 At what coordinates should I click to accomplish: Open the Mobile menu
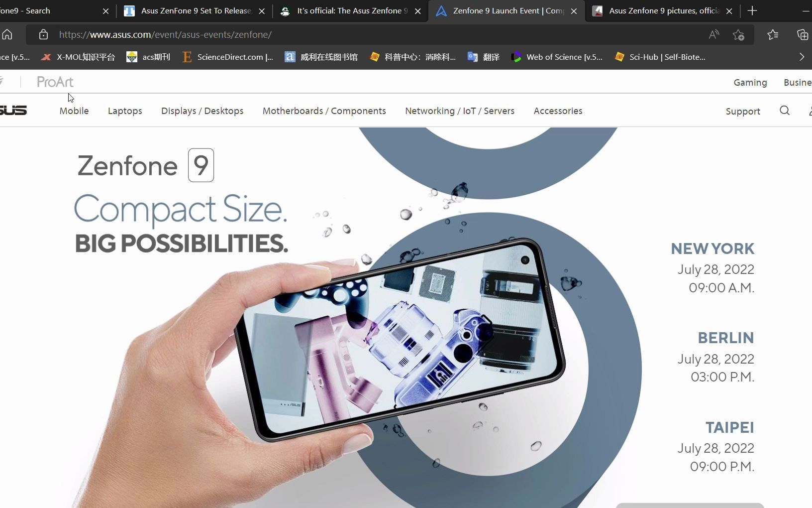click(x=74, y=111)
